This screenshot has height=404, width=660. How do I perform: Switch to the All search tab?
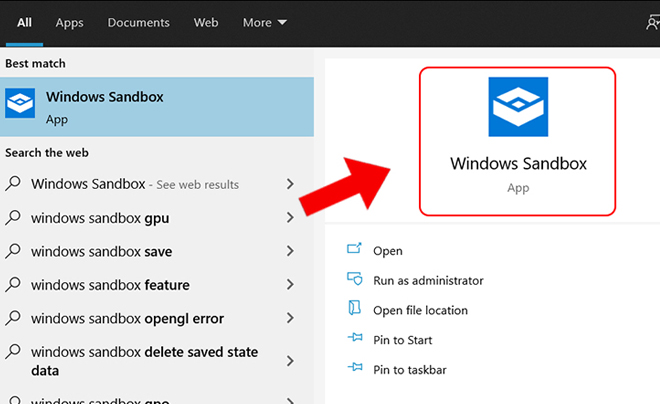coord(24,23)
